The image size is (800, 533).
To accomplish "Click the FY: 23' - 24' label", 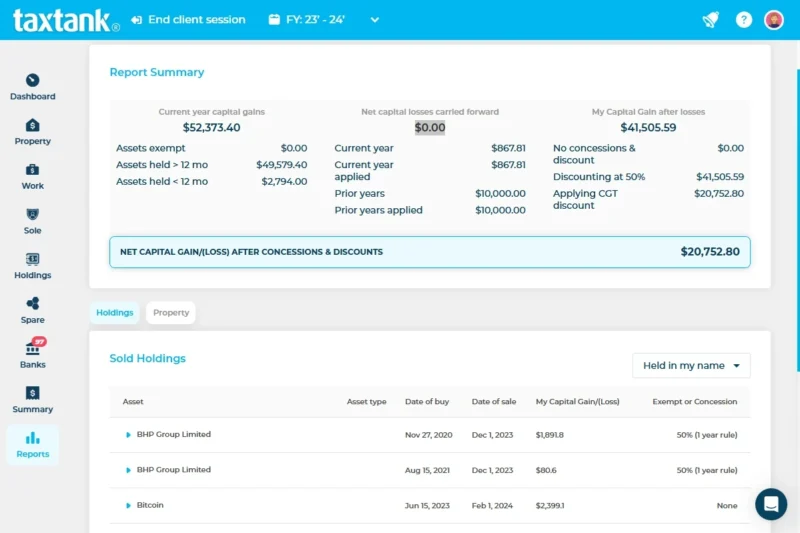I will (x=315, y=20).
